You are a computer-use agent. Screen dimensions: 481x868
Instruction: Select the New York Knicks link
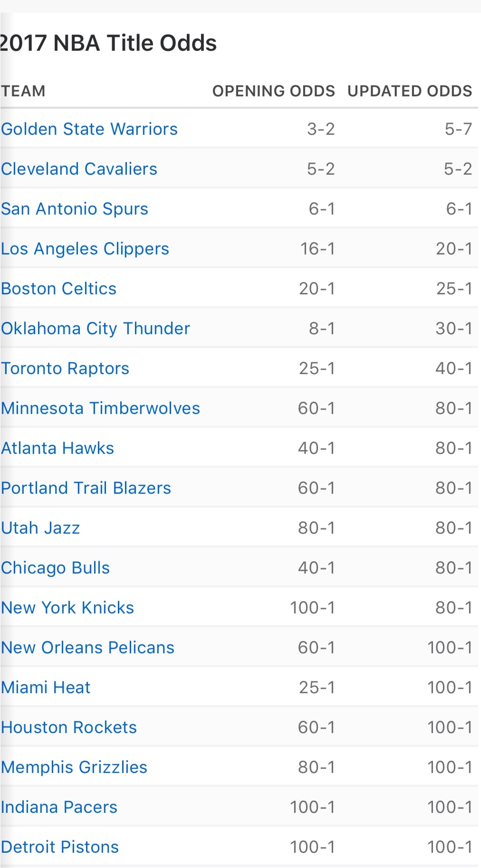pos(67,608)
